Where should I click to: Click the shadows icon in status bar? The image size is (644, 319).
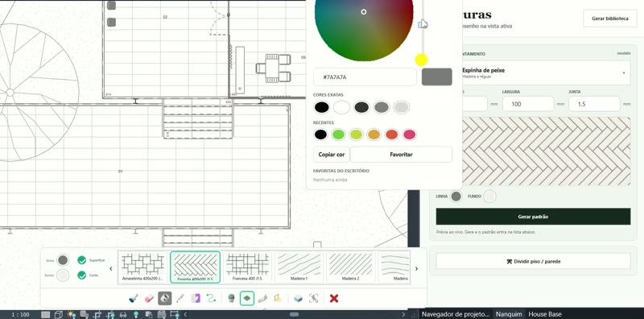85,314
